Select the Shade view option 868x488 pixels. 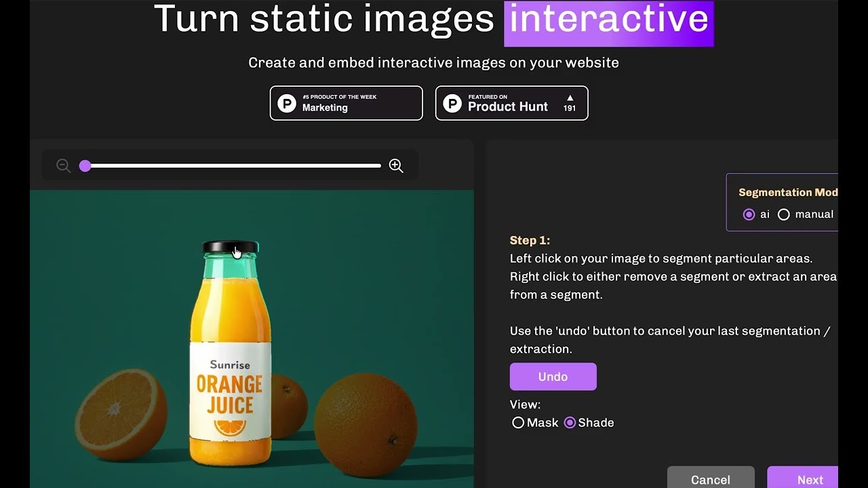tap(570, 422)
